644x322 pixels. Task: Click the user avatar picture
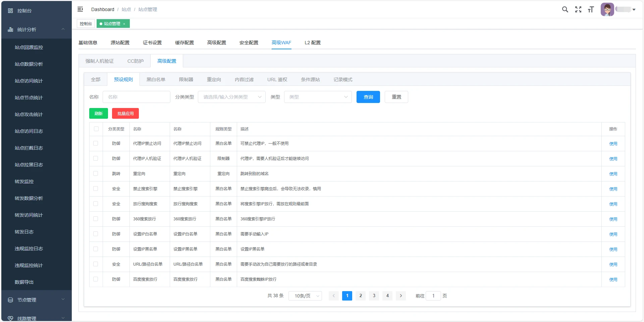pyautogui.click(x=607, y=9)
